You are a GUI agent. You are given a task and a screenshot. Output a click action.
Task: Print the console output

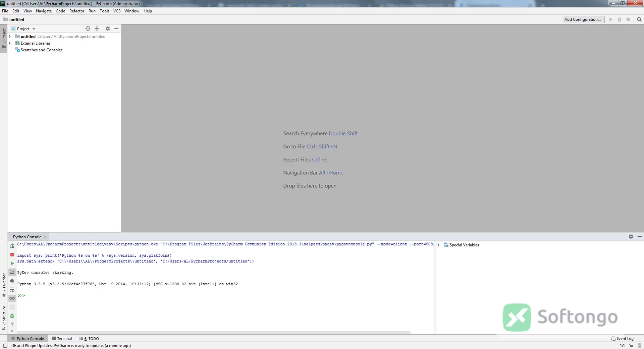pos(12,281)
